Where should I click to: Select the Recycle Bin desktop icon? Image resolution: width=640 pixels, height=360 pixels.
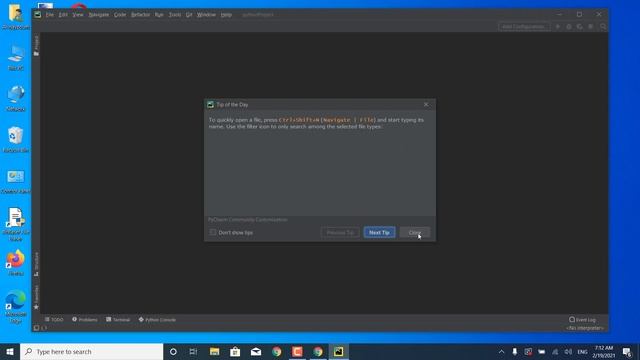pyautogui.click(x=16, y=140)
